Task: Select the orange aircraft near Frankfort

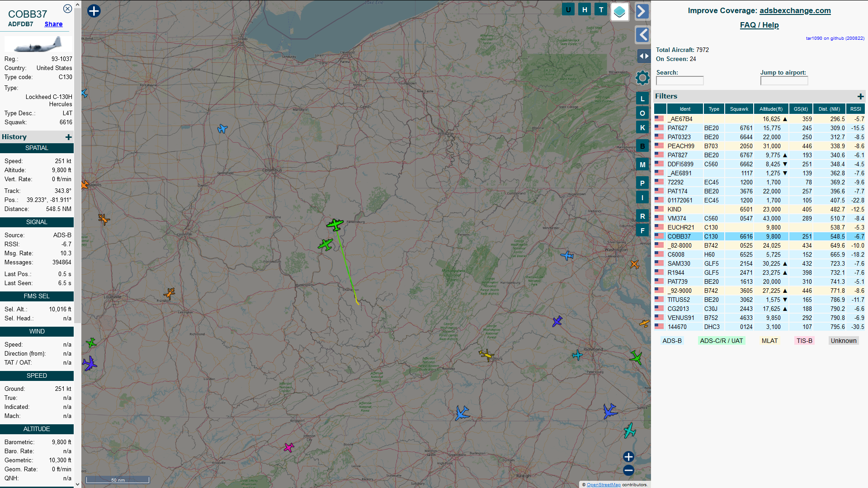Action: [170, 293]
